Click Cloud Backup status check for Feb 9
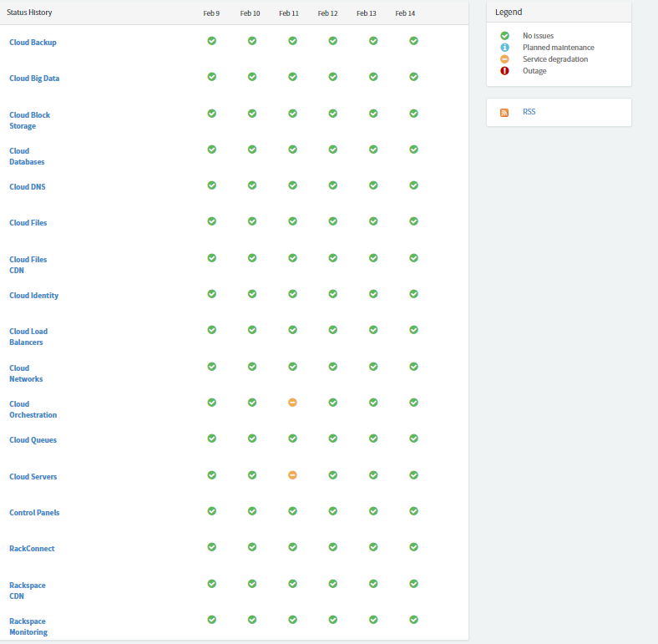Viewport: 658px width, 644px height. tap(212, 41)
